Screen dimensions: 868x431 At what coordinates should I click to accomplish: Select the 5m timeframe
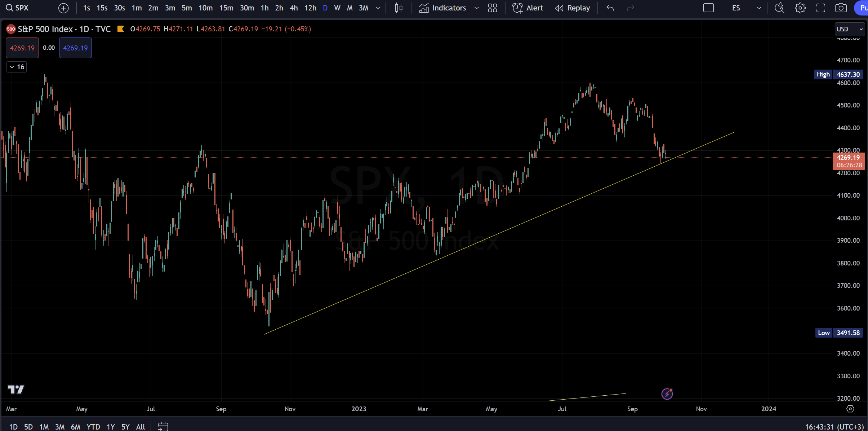[x=187, y=8]
